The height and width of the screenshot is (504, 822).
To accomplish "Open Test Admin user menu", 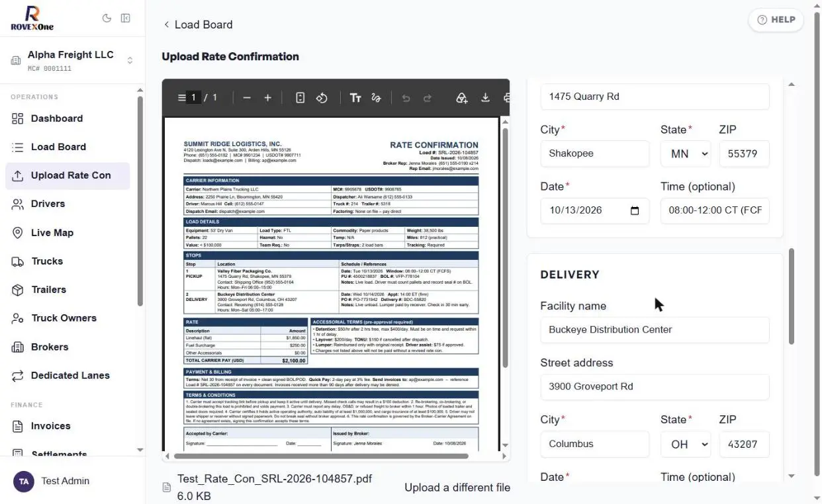I will [x=72, y=481].
